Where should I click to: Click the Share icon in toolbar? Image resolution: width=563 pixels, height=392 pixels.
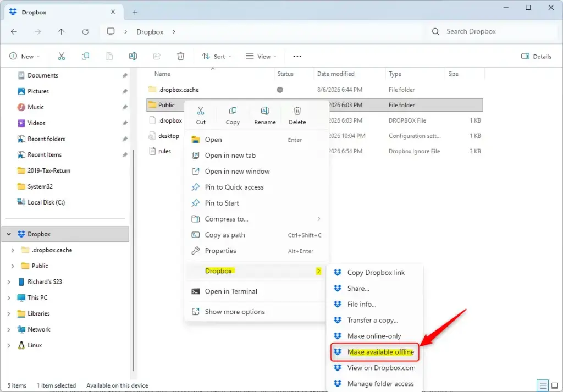pos(157,57)
